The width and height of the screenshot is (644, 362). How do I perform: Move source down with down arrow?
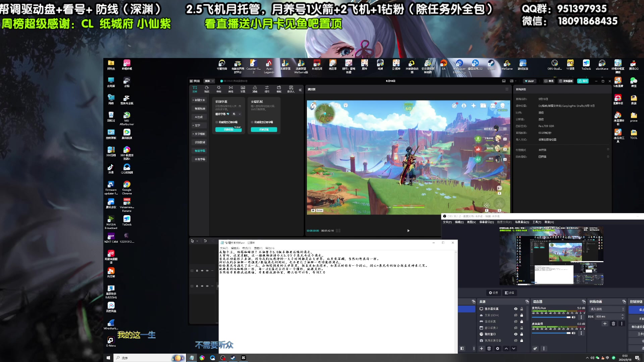(514, 349)
